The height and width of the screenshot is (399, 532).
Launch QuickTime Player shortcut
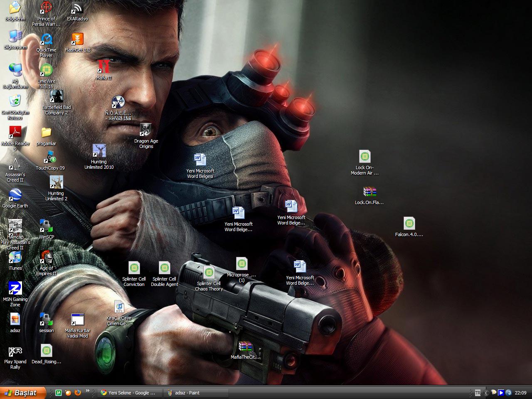46,39
